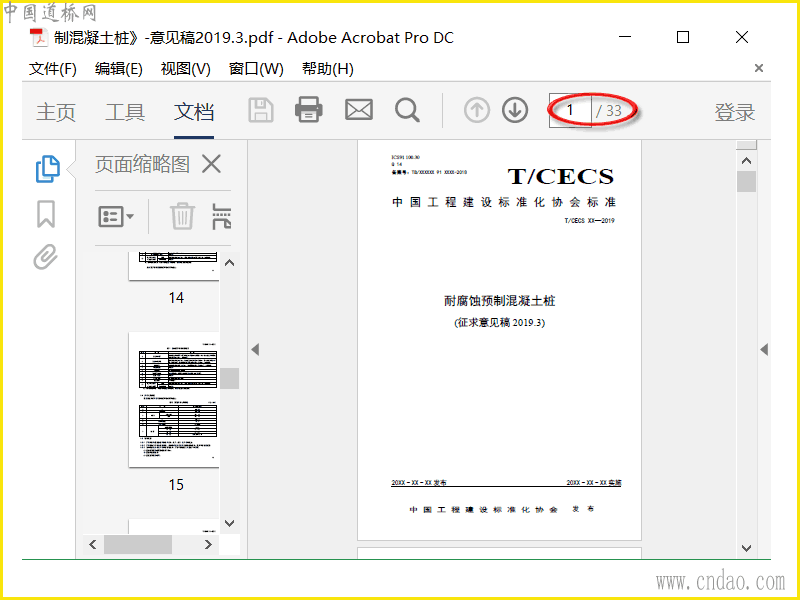Go to next page down arrow
The image size is (800, 600).
[515, 110]
